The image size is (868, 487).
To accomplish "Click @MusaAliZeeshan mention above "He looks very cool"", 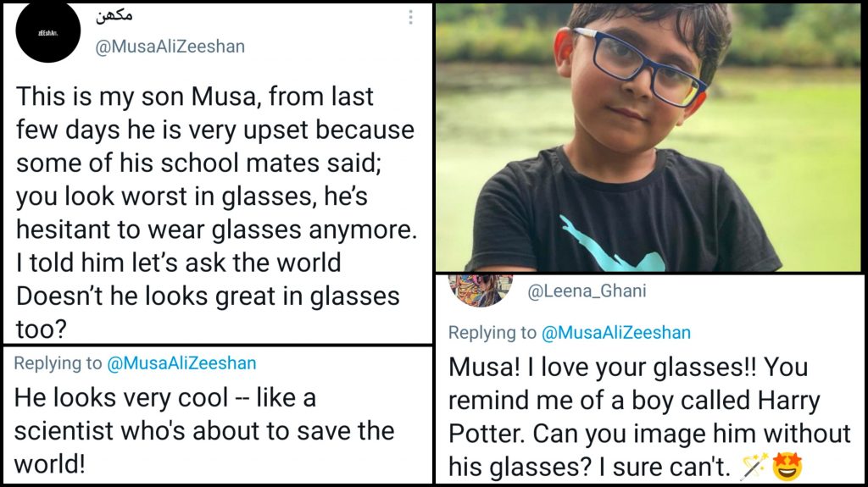I will (181, 363).
